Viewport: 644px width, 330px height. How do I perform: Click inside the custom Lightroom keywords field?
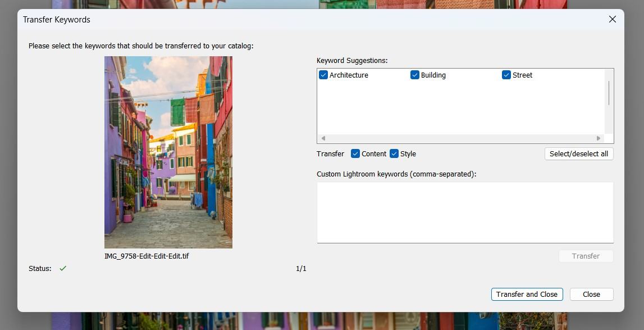[x=465, y=213]
